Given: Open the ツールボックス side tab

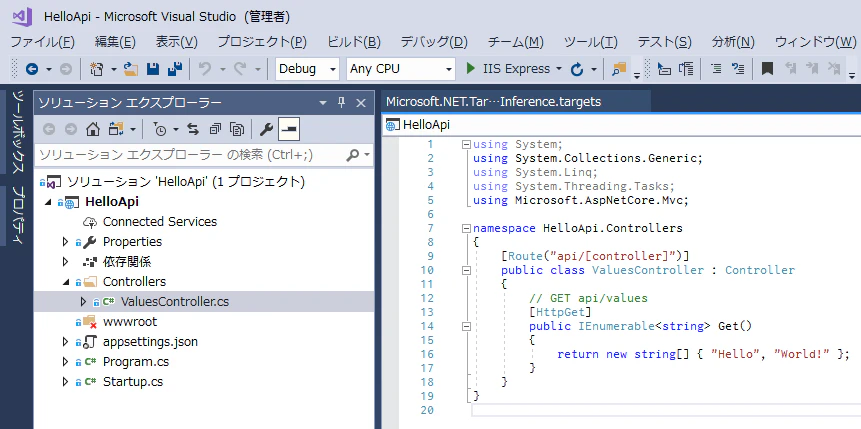Looking at the screenshot, I should pyautogui.click(x=19, y=131).
